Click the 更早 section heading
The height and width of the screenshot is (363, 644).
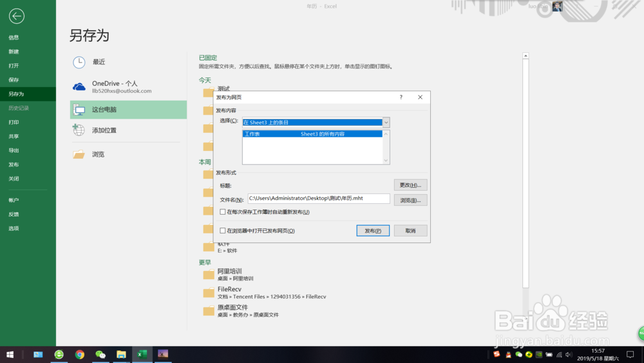[x=205, y=262]
